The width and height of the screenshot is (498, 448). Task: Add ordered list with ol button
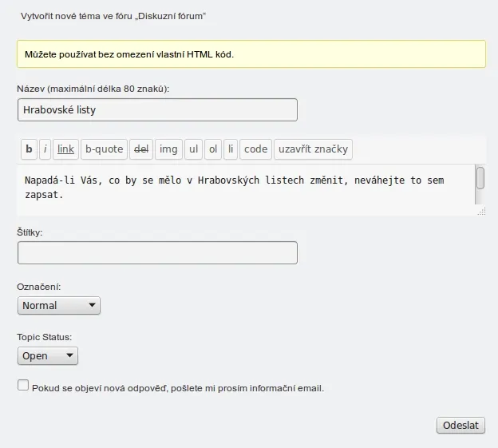click(213, 149)
